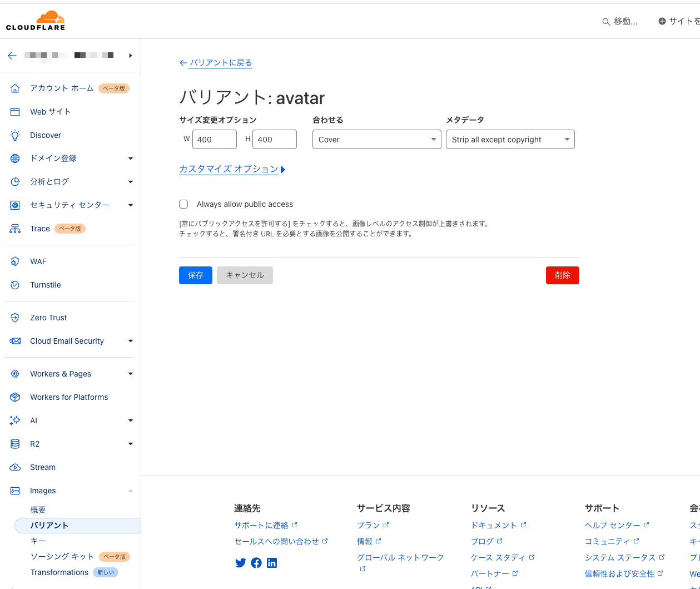Click the AI sparkle icon

tap(15, 420)
